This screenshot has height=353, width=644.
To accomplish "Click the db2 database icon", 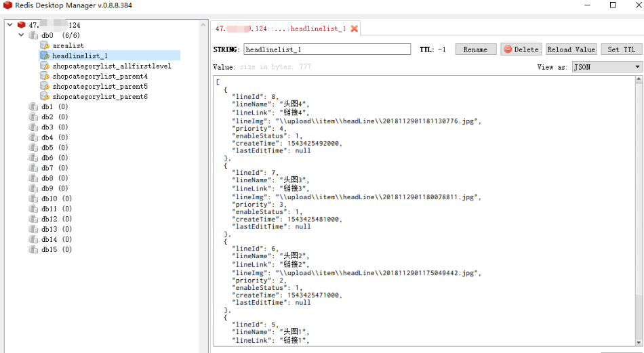I will tap(33, 117).
